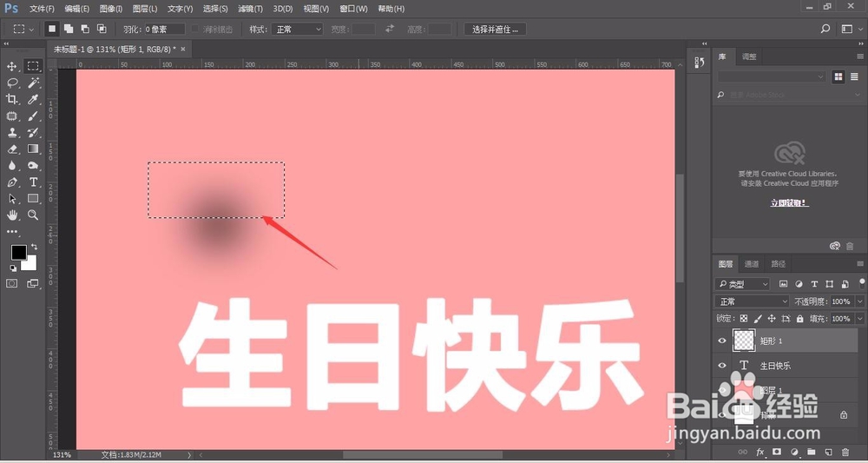Screen dimensions: 868x463
Task: Click the 羽化 feather input field
Action: [x=164, y=30]
